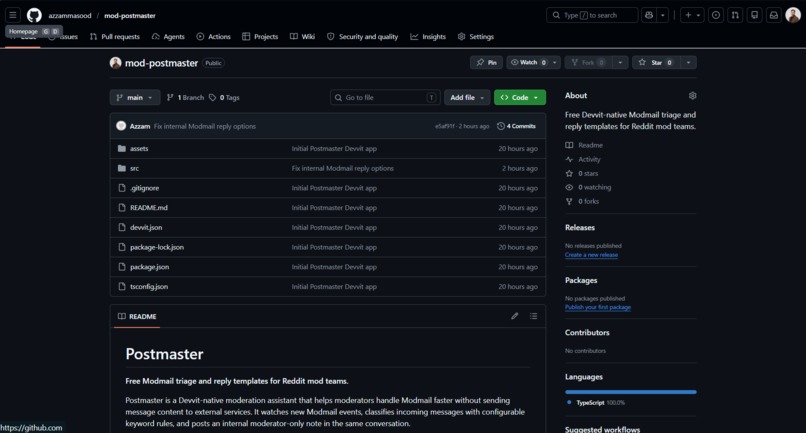Image resolution: width=806 pixels, height=433 pixels.
Task: Open the 0 forks link
Action: click(582, 201)
